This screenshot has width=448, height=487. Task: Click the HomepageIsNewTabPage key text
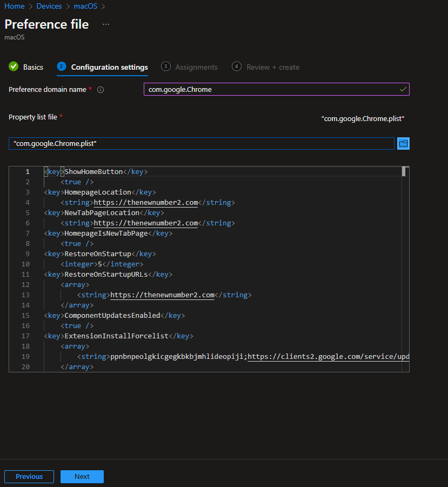(x=106, y=234)
